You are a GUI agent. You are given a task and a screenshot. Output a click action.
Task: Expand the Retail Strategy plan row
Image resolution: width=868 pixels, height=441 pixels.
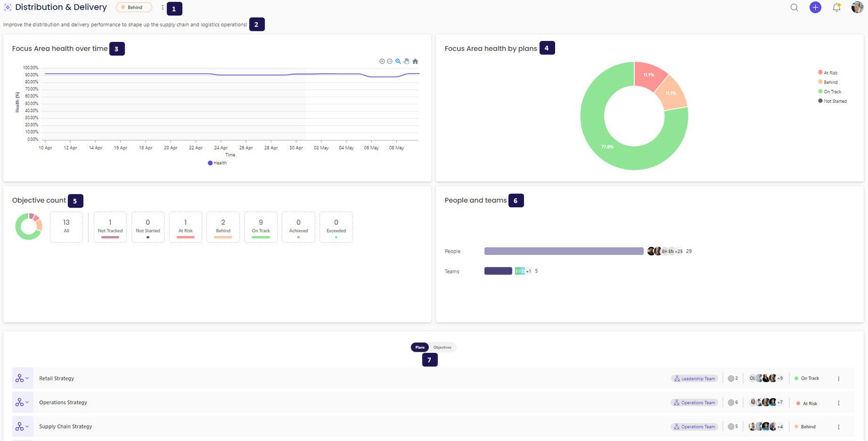[22, 378]
